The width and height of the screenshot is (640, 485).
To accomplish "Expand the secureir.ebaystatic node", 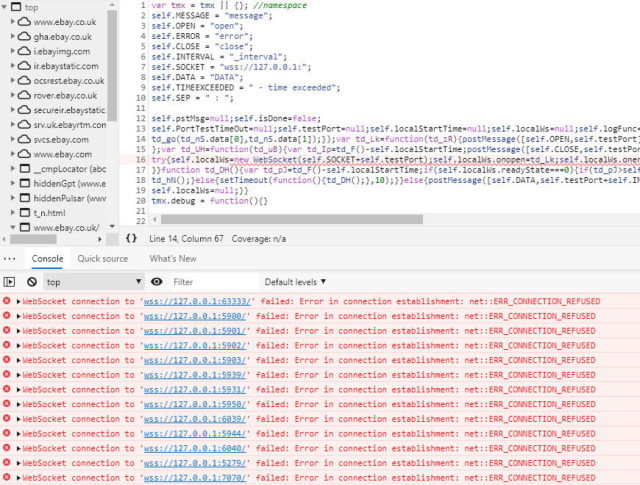I will click(x=13, y=109).
